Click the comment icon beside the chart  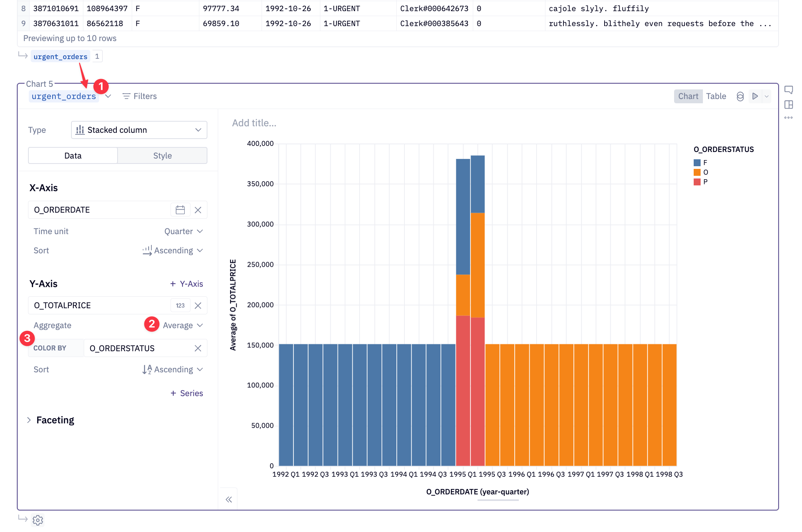(x=788, y=90)
